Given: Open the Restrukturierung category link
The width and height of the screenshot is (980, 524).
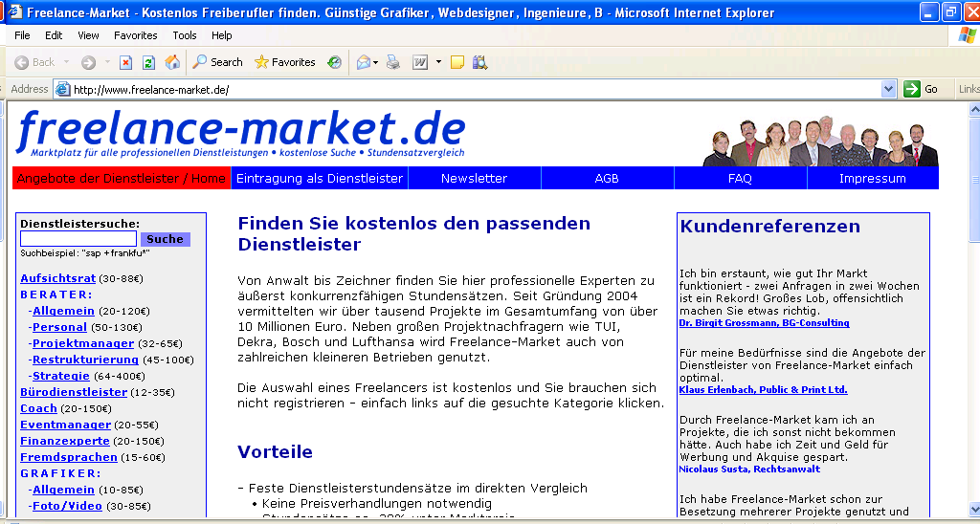Looking at the screenshot, I should 85,360.
